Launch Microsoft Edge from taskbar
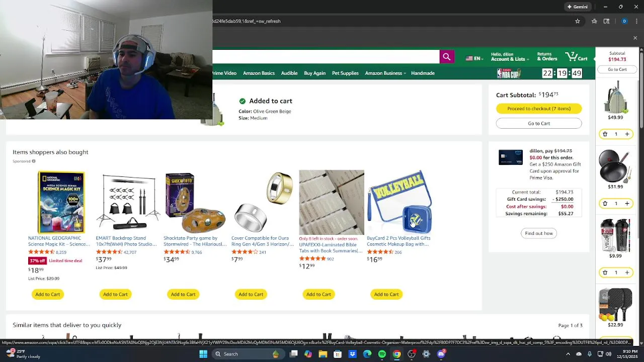Screen dimensions: 644x362 (x=367, y=354)
